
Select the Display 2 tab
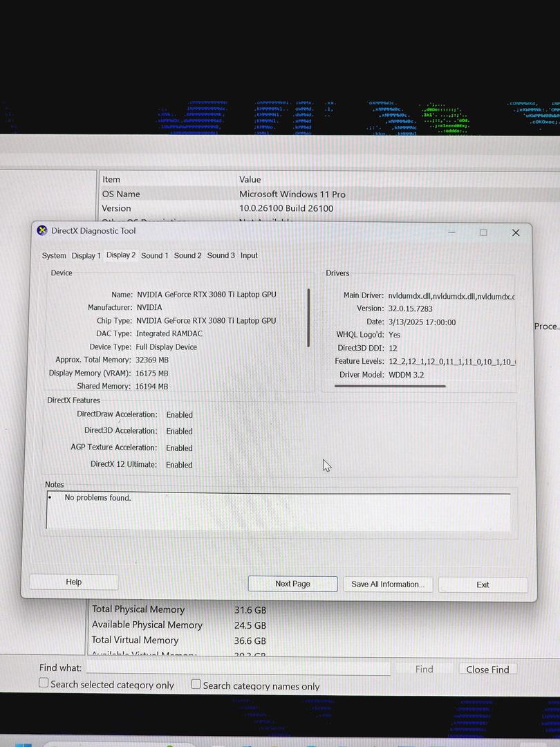(120, 255)
